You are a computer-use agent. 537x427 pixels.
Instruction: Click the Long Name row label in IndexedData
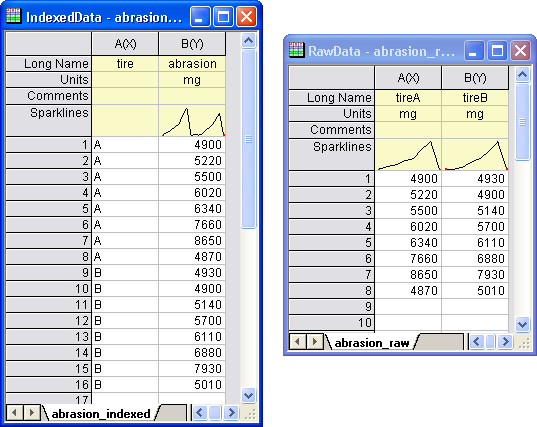(x=49, y=64)
